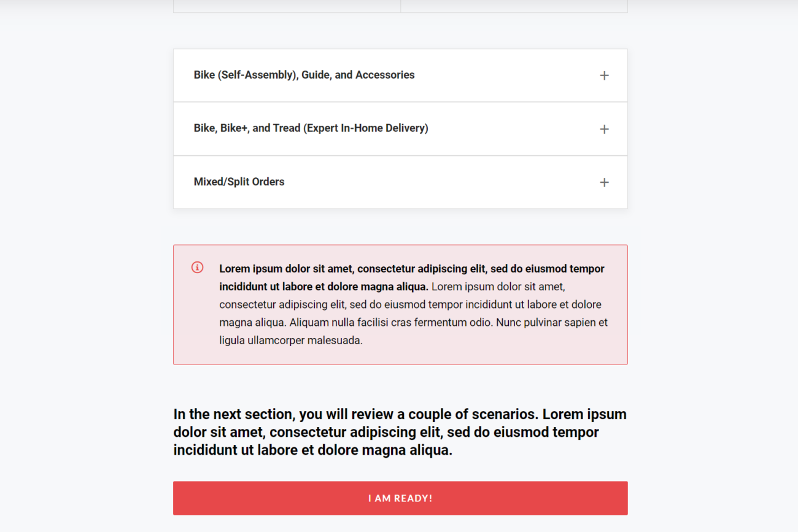Click the left table cell at top
Viewport: 798px width, 532px height.
coord(287,6)
